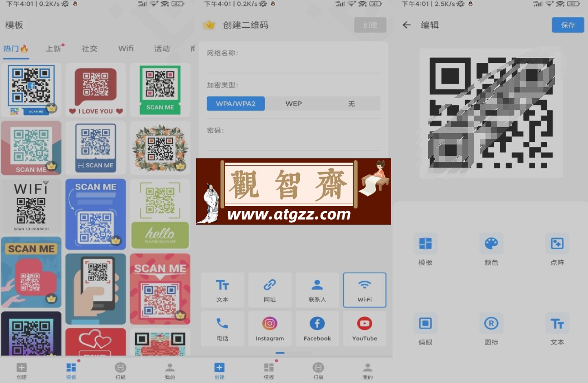The image size is (588, 383).
Task: Tap 我的 in the create screen's bottom bar
Action: click(368, 371)
